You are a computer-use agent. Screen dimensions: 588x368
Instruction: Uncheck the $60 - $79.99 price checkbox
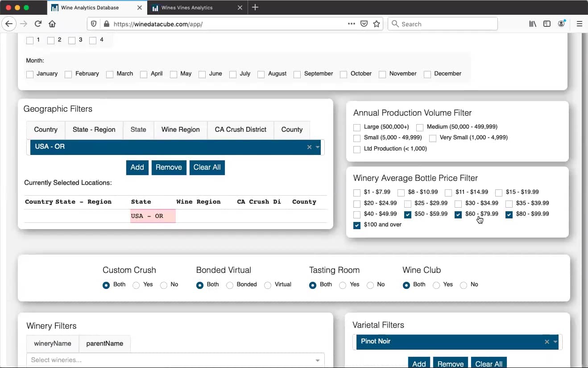point(458,215)
